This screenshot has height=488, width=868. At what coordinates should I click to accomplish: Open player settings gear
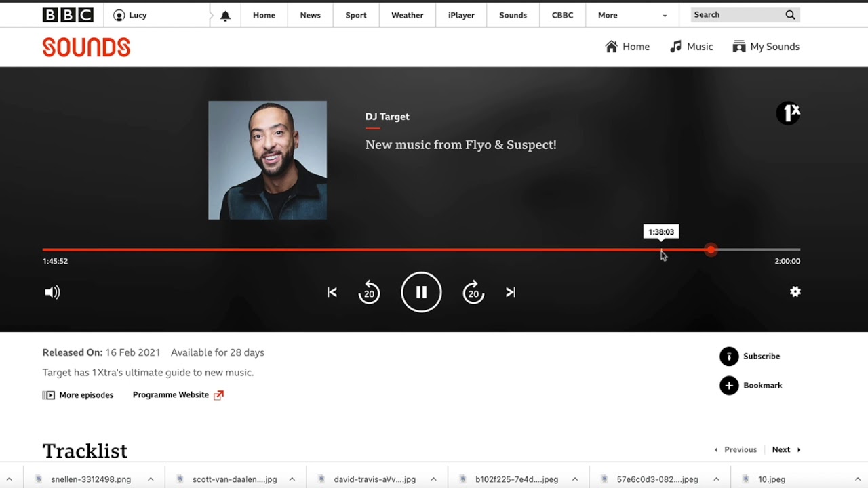click(795, 291)
